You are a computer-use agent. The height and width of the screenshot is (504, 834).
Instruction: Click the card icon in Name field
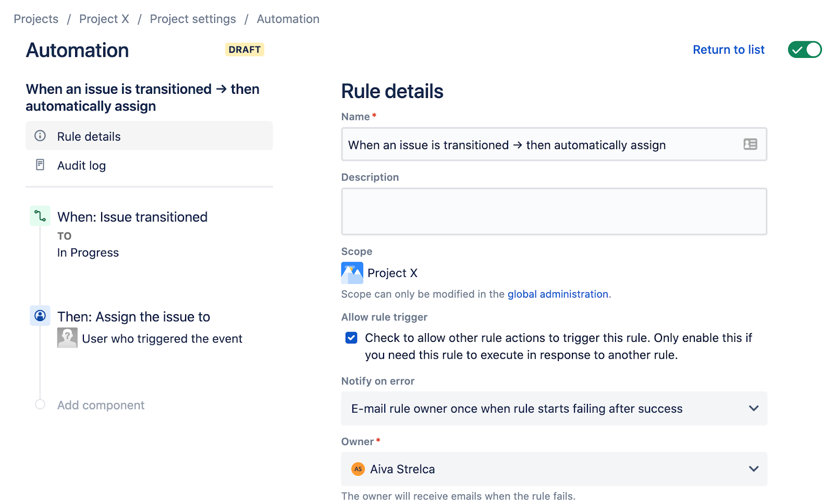coord(750,144)
